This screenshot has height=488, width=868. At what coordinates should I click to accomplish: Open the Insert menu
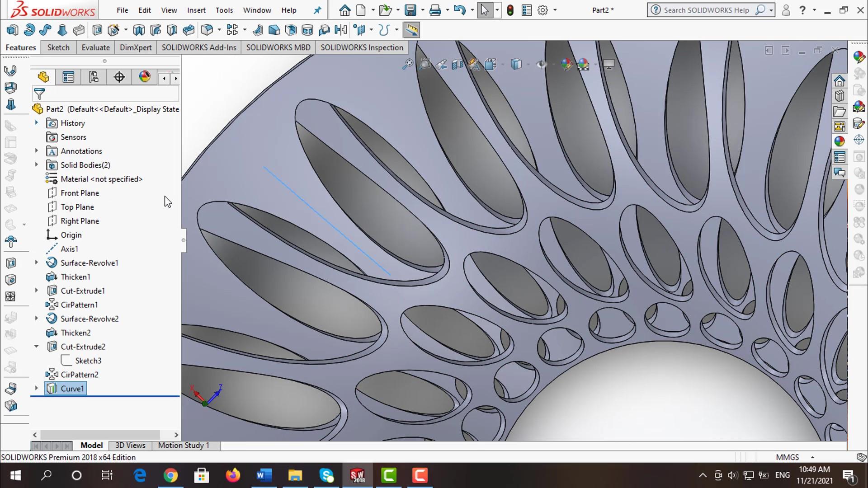(x=196, y=10)
